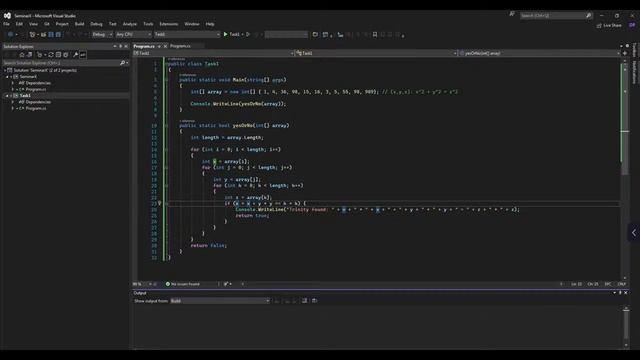
Task: Open the Test menu
Action: point(113,24)
